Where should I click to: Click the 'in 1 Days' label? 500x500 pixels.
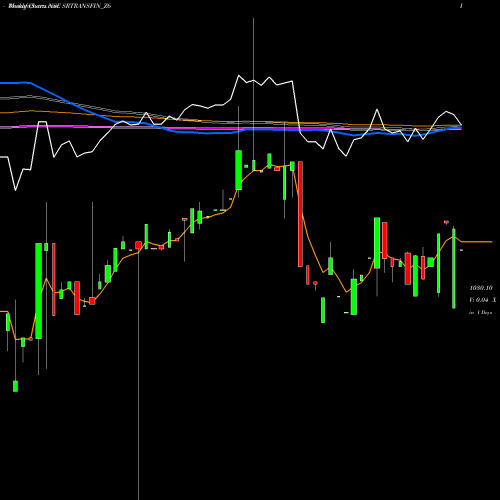coord(480,313)
